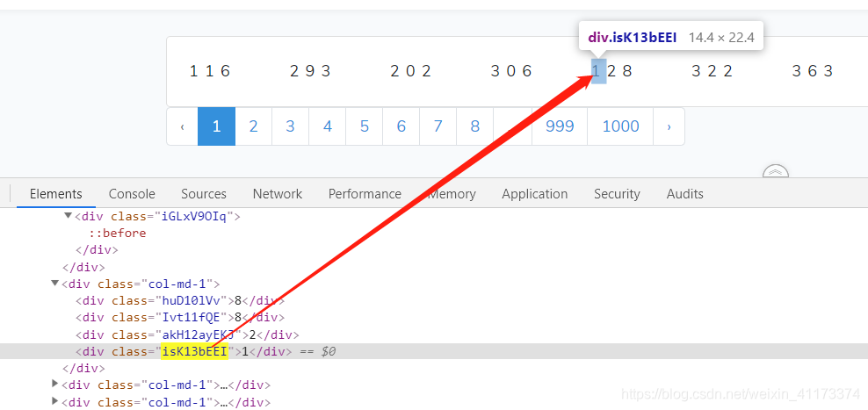
Task: Open page 5 in pagination
Action: pos(365,126)
